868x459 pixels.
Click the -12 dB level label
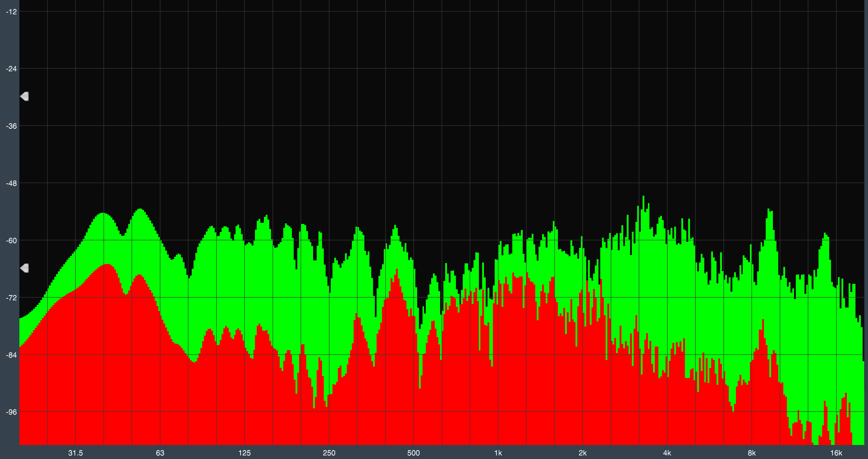pos(11,12)
